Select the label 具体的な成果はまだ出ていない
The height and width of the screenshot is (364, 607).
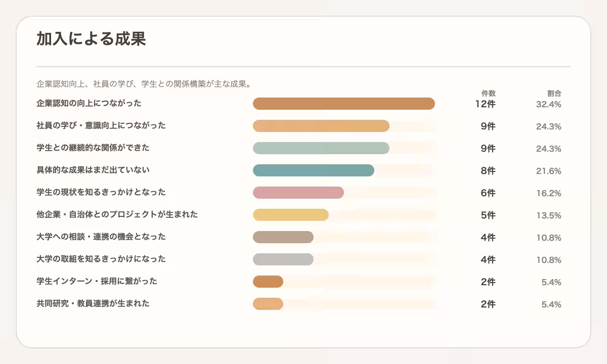(93, 170)
